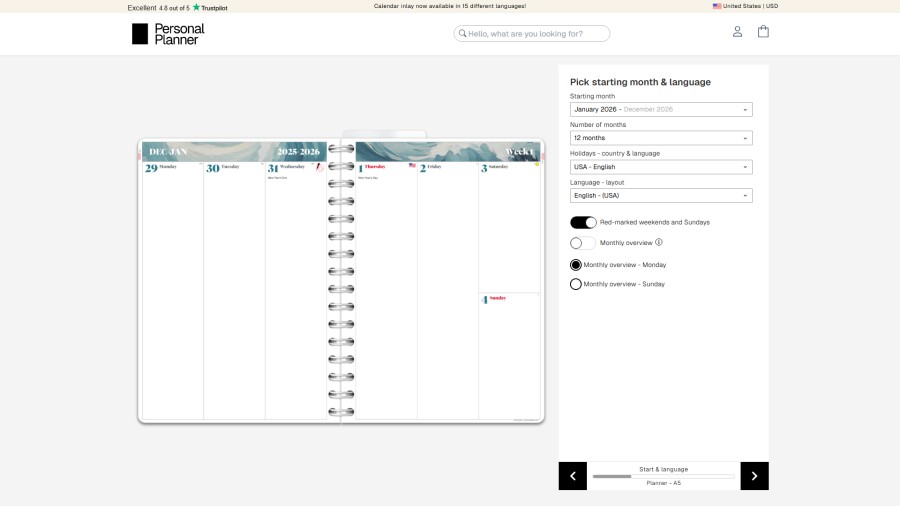The width and height of the screenshot is (900, 506).
Task: Select Monthly overview - Monday option
Action: [x=576, y=265]
